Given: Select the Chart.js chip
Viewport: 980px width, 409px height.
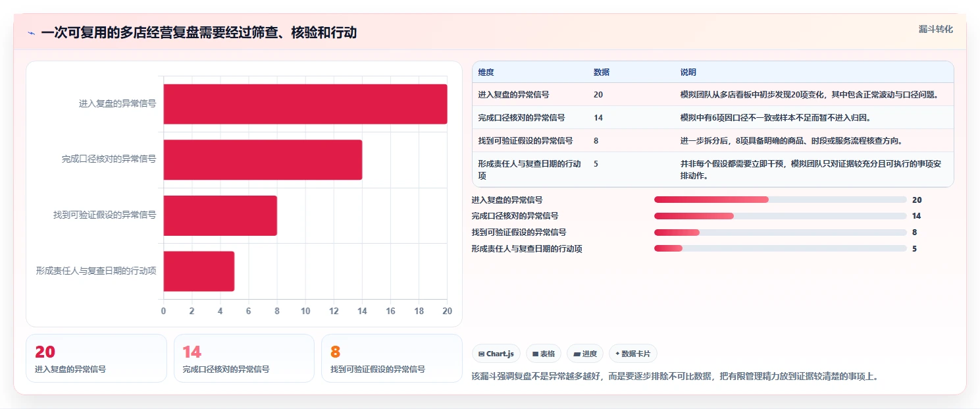Looking at the screenshot, I should coord(496,354).
